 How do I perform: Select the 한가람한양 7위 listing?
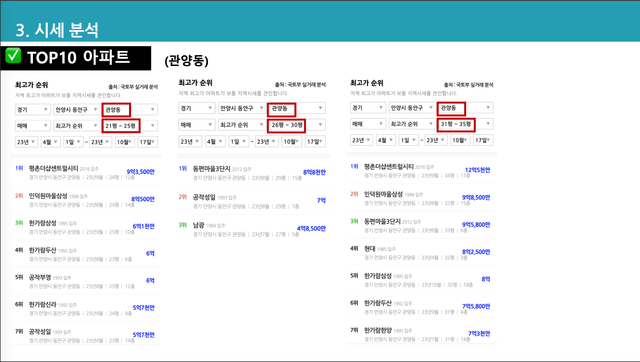click(x=422, y=334)
